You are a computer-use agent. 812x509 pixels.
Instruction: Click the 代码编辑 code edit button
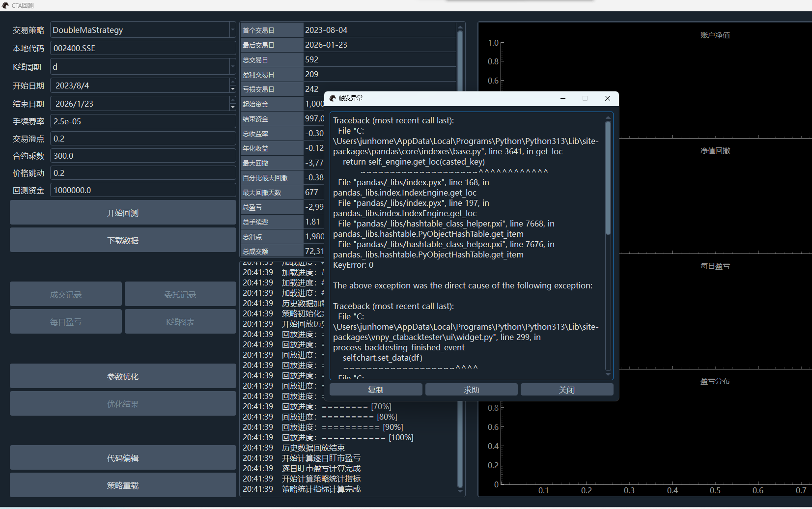(x=123, y=458)
